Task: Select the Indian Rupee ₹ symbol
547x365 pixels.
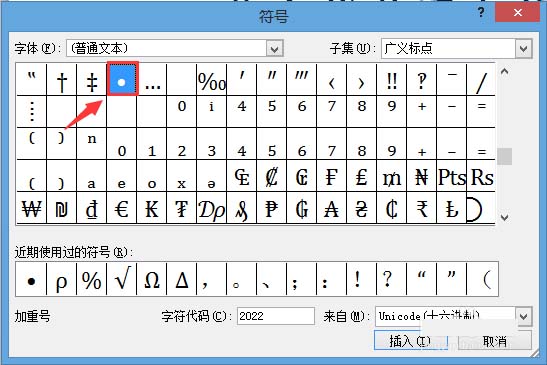Action: (422, 208)
